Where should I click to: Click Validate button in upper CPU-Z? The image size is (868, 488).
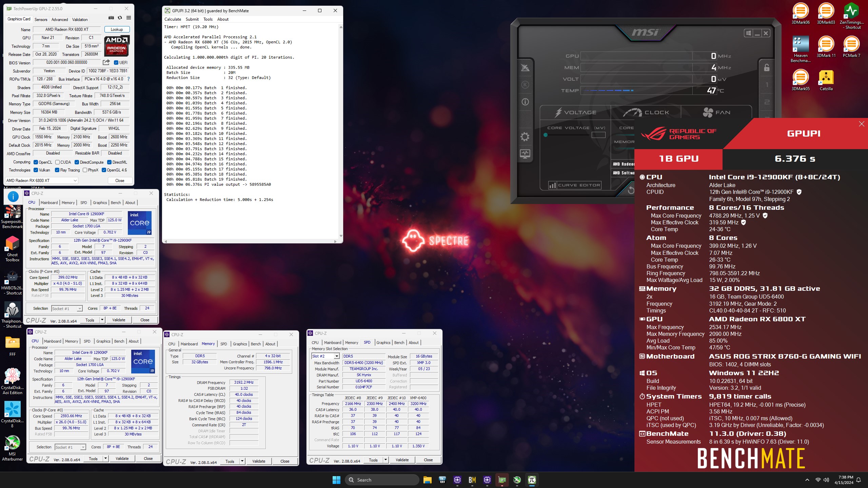(x=119, y=320)
